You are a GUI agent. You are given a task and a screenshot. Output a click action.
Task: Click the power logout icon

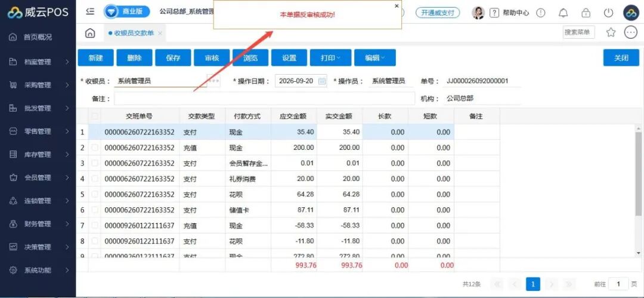(x=608, y=13)
